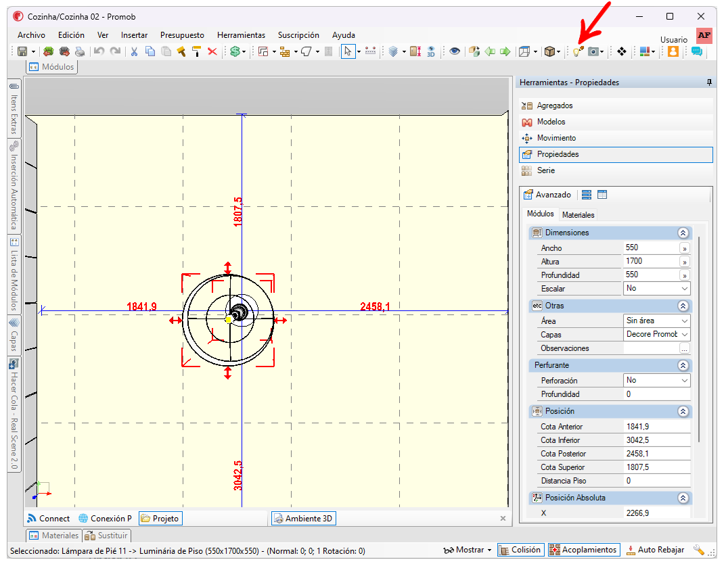Open the Herramientas menu
Image resolution: width=728 pixels, height=566 pixels.
[x=241, y=35]
